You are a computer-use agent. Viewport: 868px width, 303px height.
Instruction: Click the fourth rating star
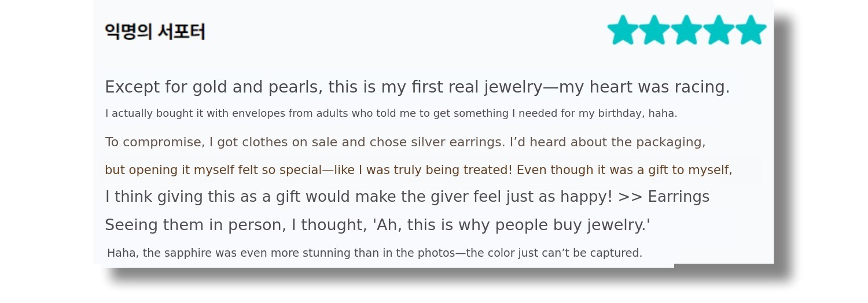[719, 30]
